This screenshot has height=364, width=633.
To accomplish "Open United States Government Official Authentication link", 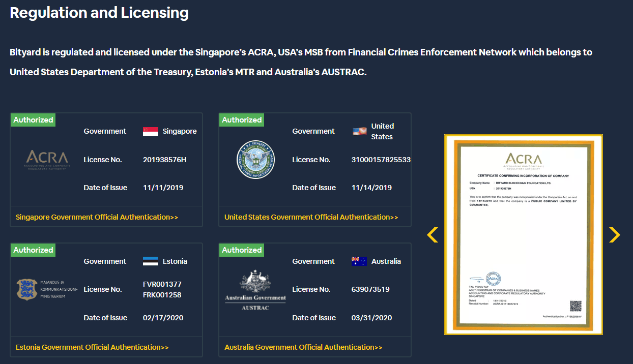I will (x=311, y=217).
